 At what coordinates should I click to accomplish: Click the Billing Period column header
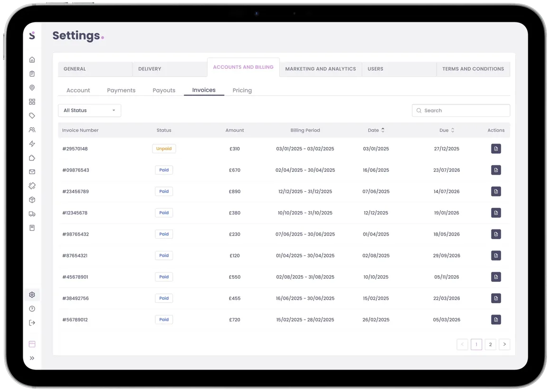coord(305,130)
